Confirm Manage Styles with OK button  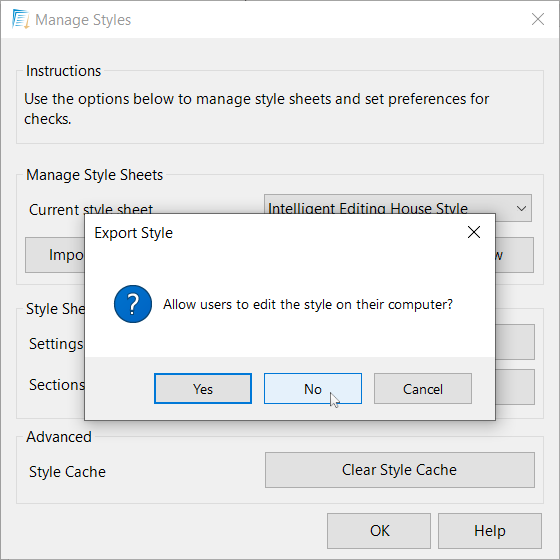(379, 531)
